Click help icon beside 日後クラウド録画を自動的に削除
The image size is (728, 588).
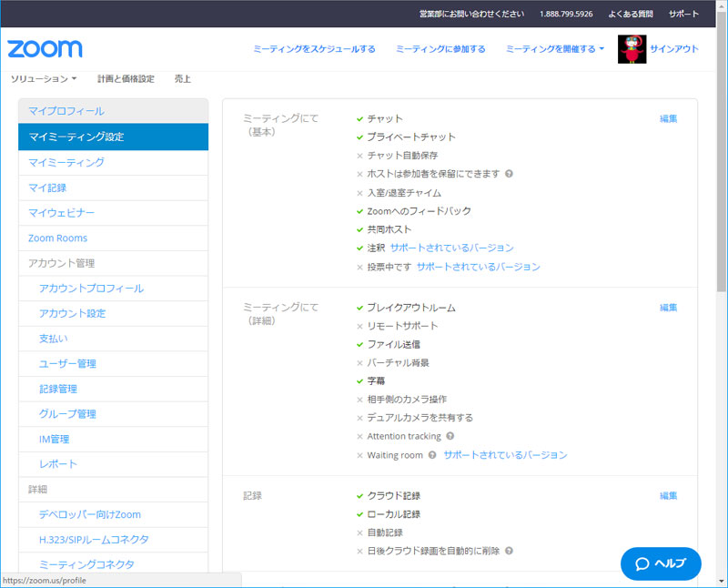(x=509, y=551)
